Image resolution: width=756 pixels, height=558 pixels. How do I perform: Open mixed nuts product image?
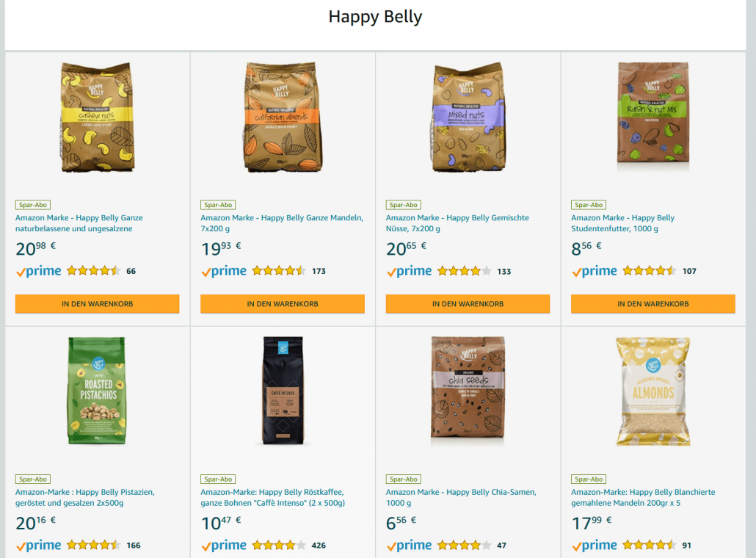click(468, 117)
